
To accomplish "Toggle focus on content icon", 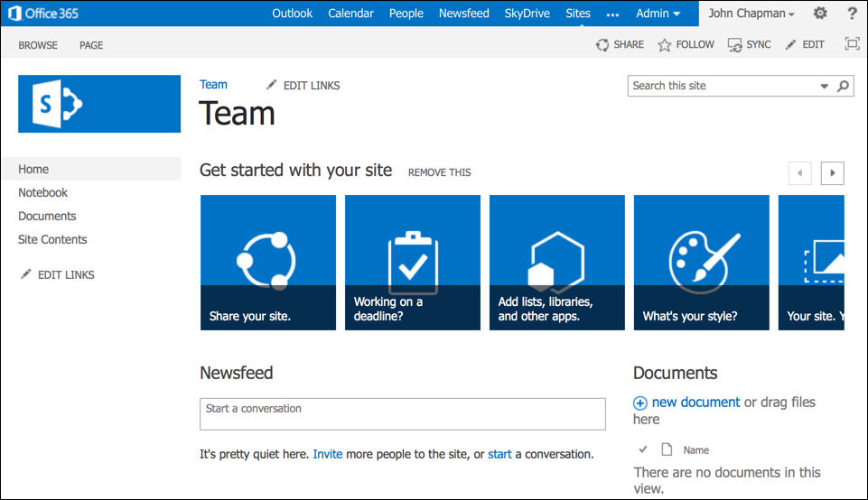I will point(851,44).
